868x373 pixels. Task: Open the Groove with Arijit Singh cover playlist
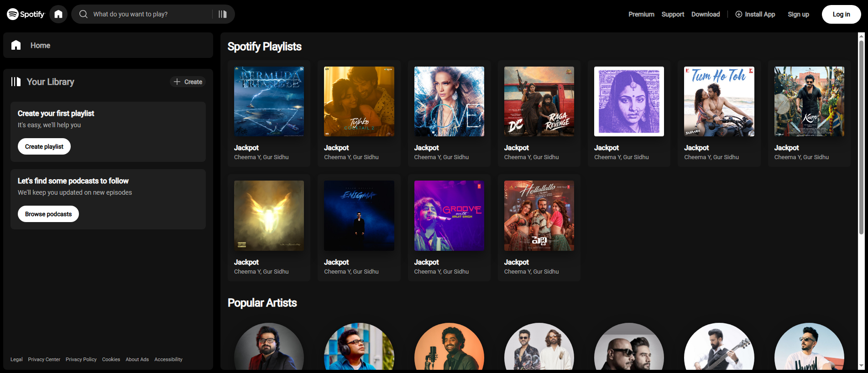[449, 216]
